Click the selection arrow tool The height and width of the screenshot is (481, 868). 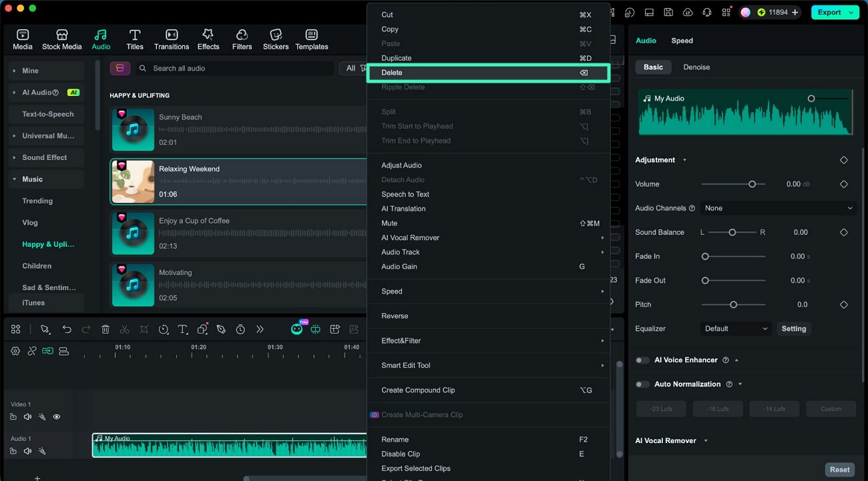[x=45, y=329]
